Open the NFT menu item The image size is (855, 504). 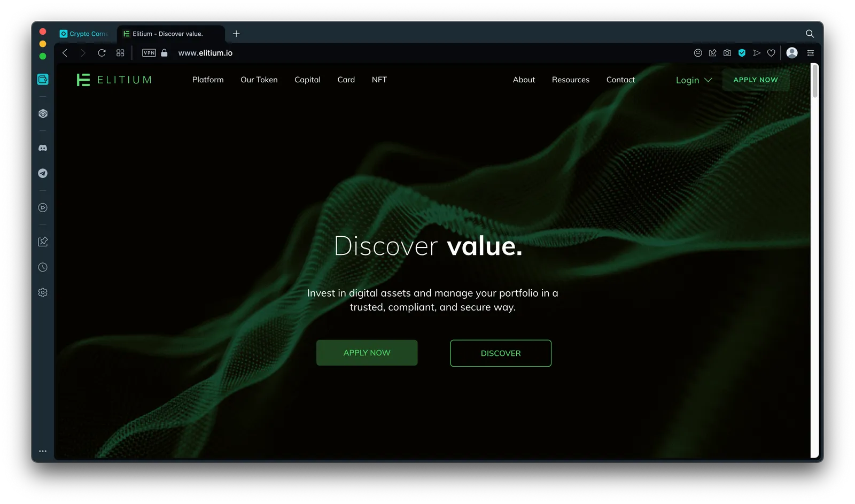(379, 80)
